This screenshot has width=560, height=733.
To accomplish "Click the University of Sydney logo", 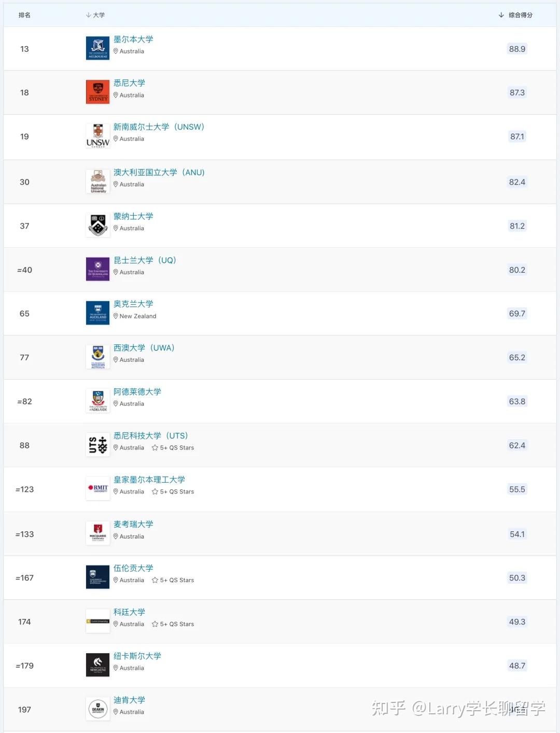I will coord(97,92).
